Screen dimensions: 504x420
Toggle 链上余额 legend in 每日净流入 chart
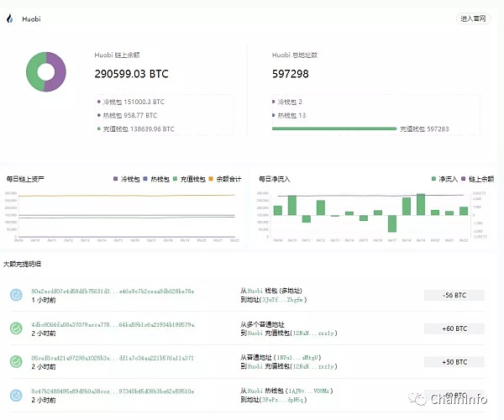click(478, 179)
